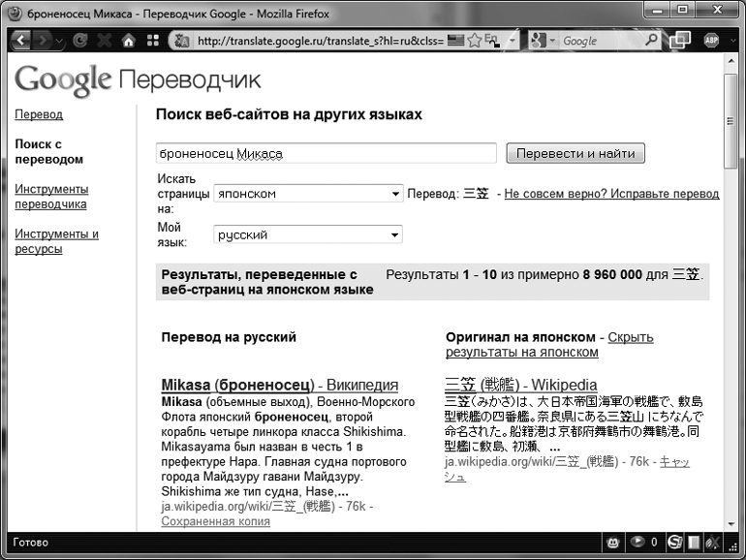Screen dimensions: 746x560
Task: Click the Greasemonkey monkey icon in status bar
Action: coord(614,542)
